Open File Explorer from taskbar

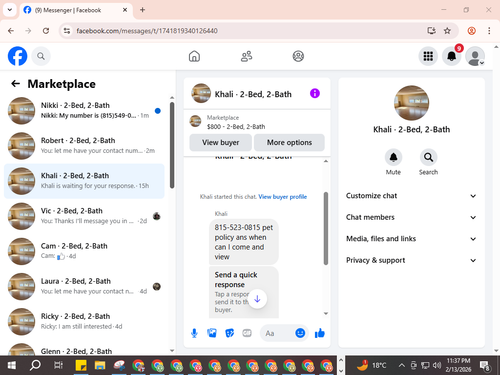coord(100,366)
